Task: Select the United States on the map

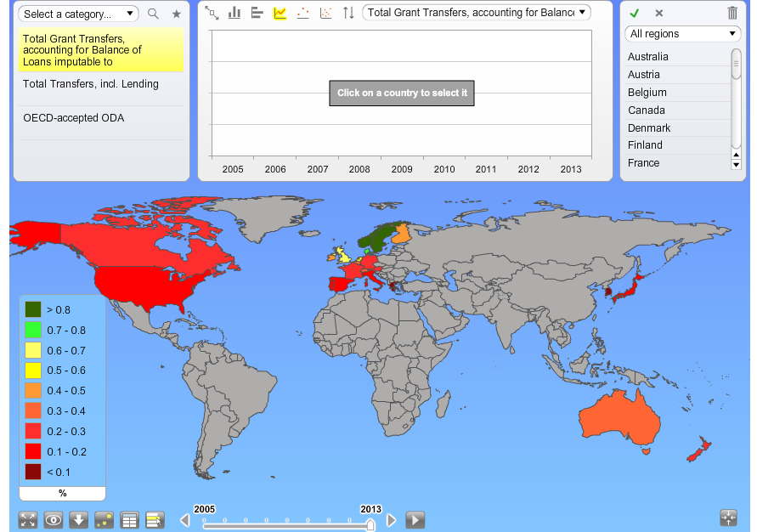Action: [x=143, y=287]
